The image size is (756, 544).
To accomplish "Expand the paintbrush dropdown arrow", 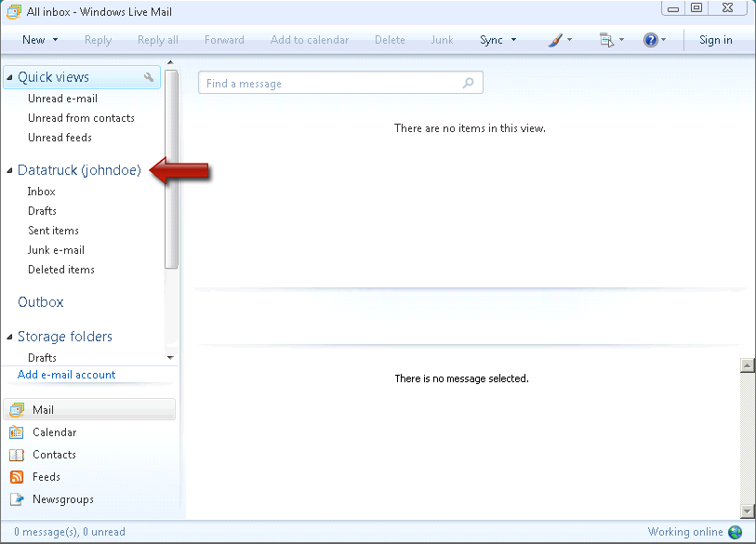I will 569,40.
